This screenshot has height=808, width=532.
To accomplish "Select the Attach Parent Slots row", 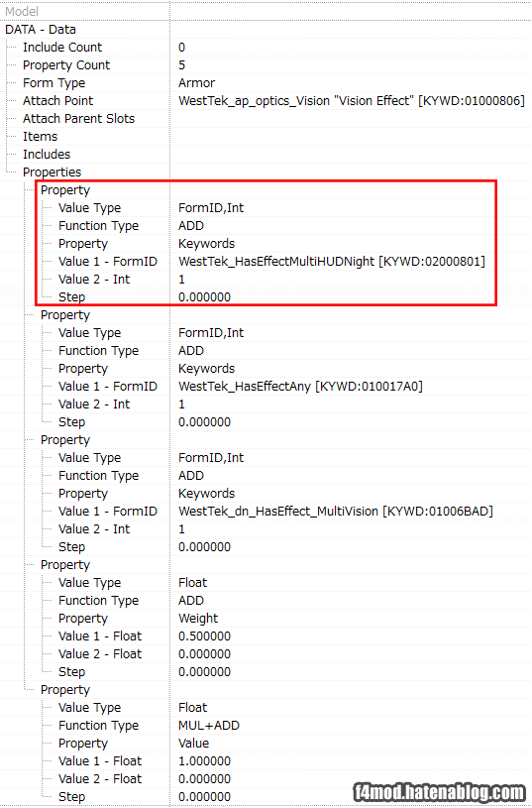I will (79, 119).
